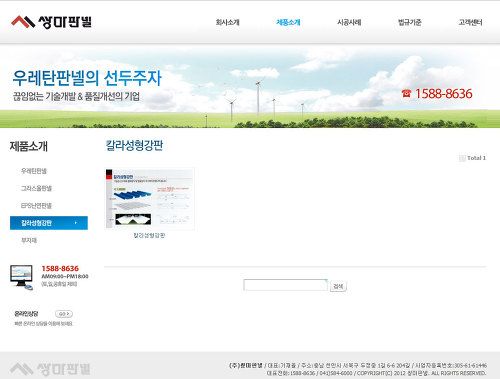The image size is (500, 379).
Task: Click the sidebar red 1588-8636 number
Action: pos(60,268)
